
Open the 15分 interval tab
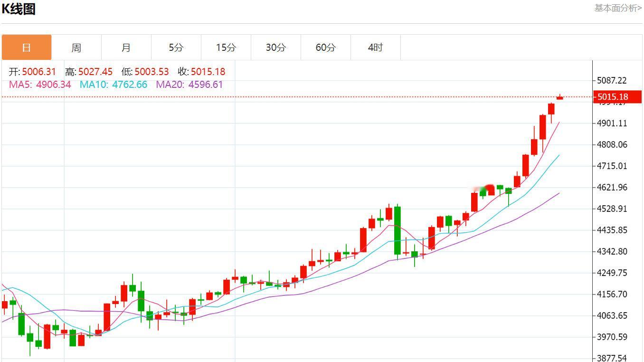(226, 48)
